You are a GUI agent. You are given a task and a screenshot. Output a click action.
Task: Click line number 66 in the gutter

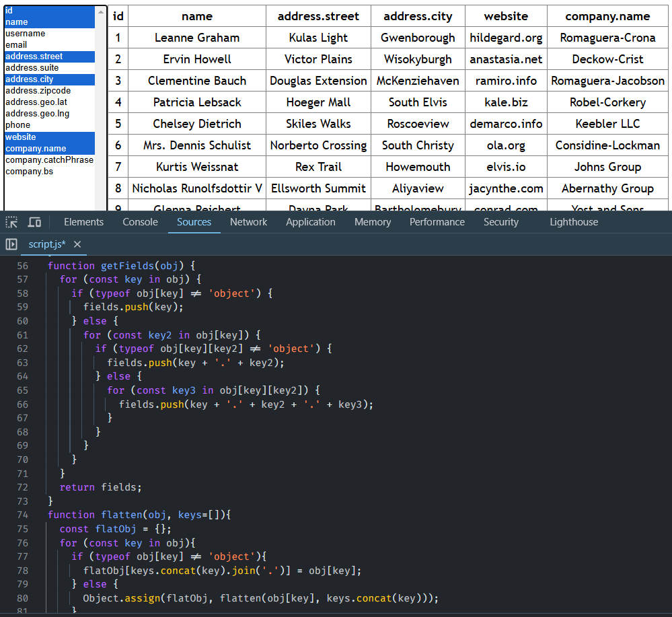[23, 404]
